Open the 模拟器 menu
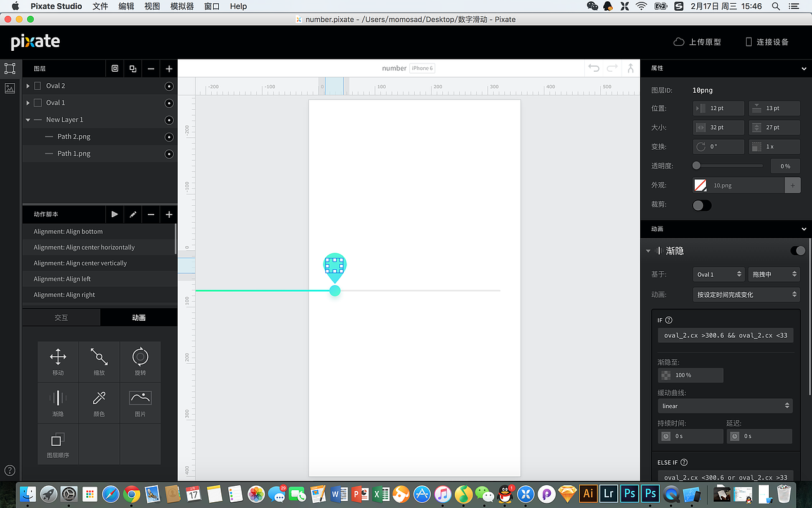The width and height of the screenshot is (812, 508). tap(182, 6)
